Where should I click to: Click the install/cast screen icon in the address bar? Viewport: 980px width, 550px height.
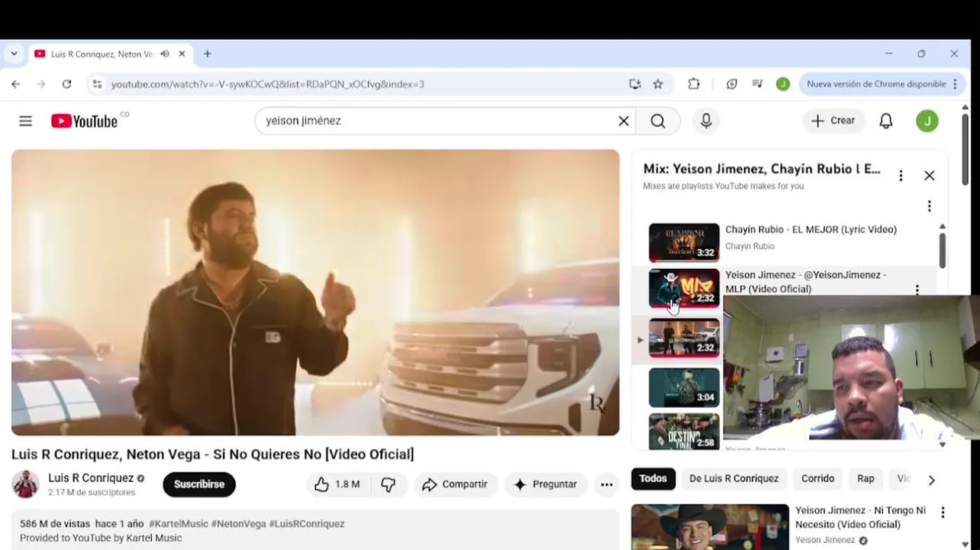point(634,84)
